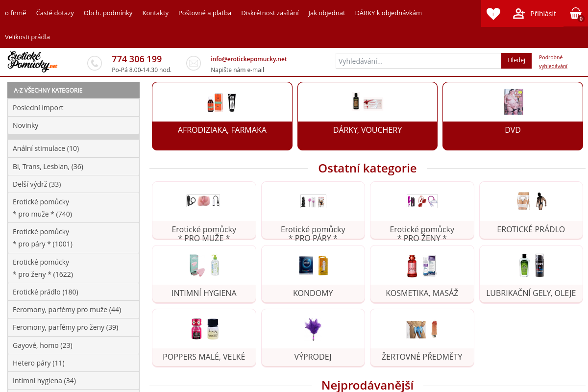Go to the Erotické Pomůcky logo homepage

(32, 62)
